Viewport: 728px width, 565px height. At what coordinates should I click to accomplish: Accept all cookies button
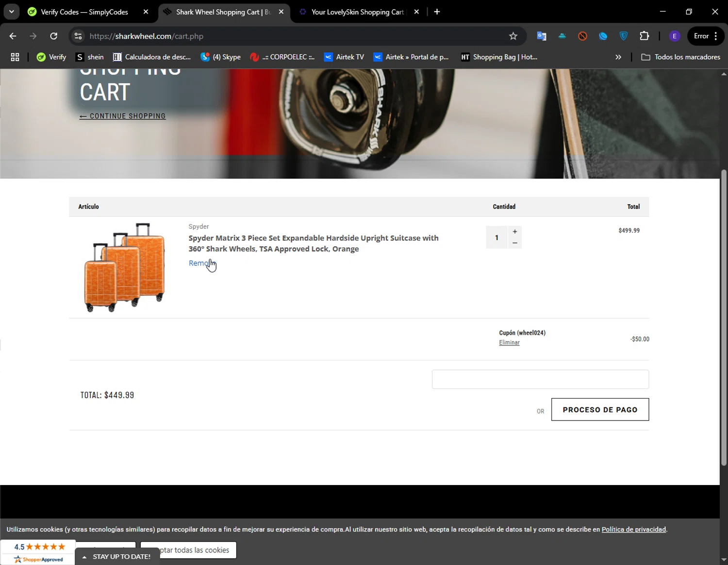pos(198,550)
